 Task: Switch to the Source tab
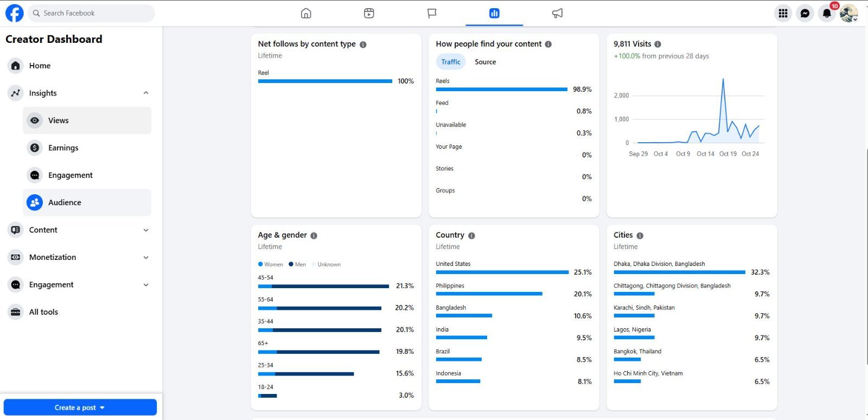pos(485,62)
